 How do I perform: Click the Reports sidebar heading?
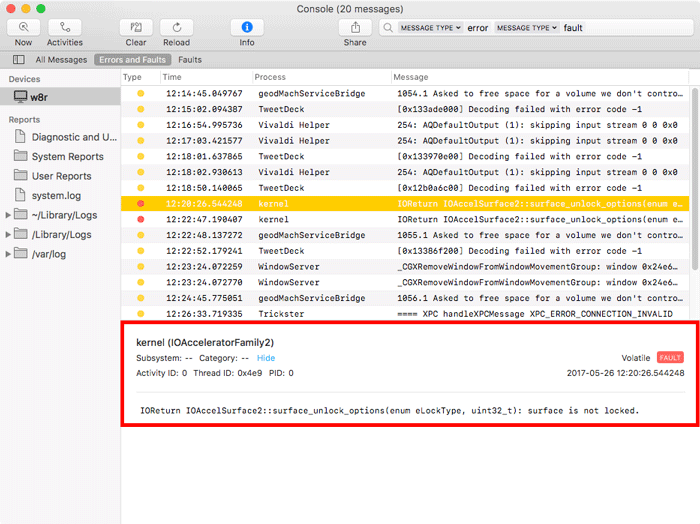(x=24, y=120)
